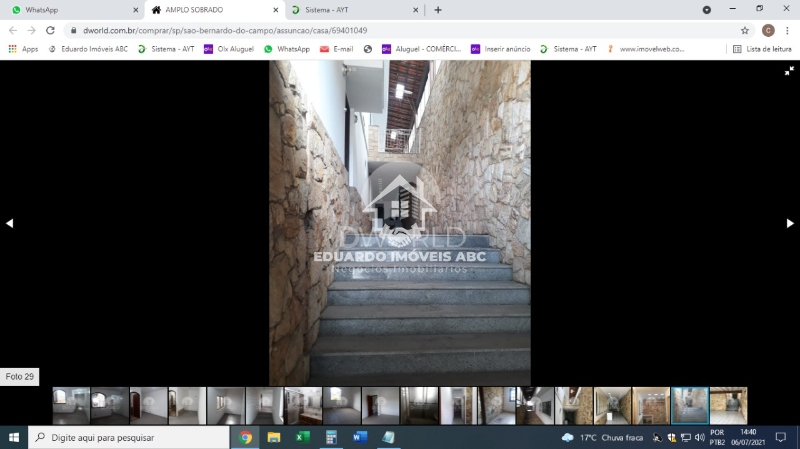Open Windows Start menu
This screenshot has height=449, width=800.
coord(14,437)
